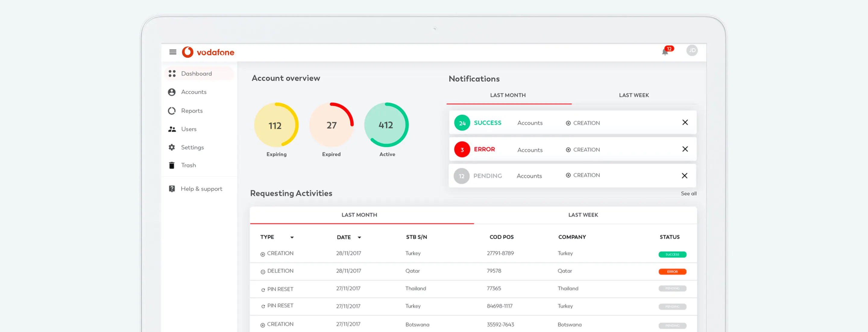
Task: Expand the TYPE column sort arrow
Action: (x=292, y=238)
